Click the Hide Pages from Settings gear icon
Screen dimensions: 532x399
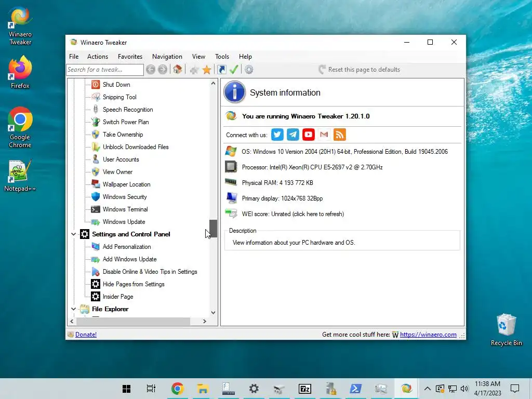click(x=96, y=284)
